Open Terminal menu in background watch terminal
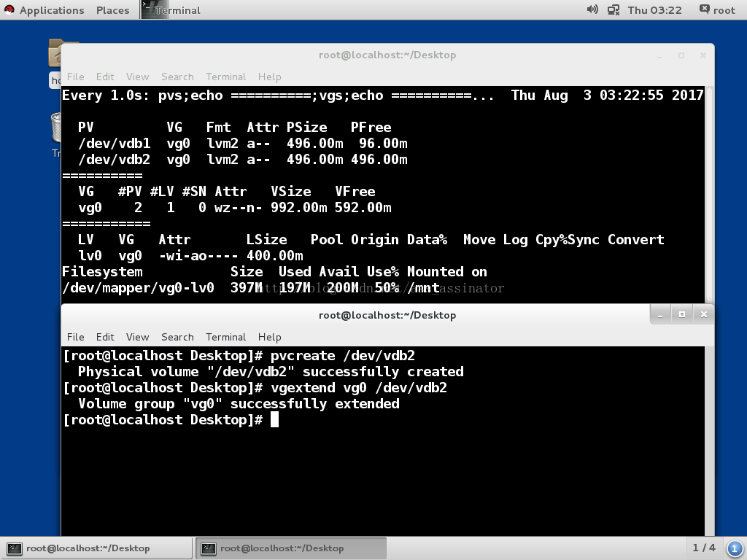Screen dimensions: 747x560 tap(226, 77)
